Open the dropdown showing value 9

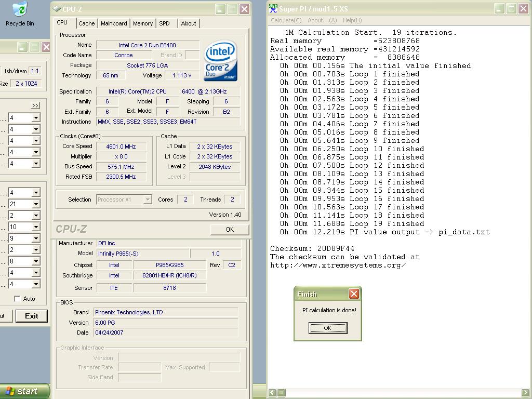(36, 238)
